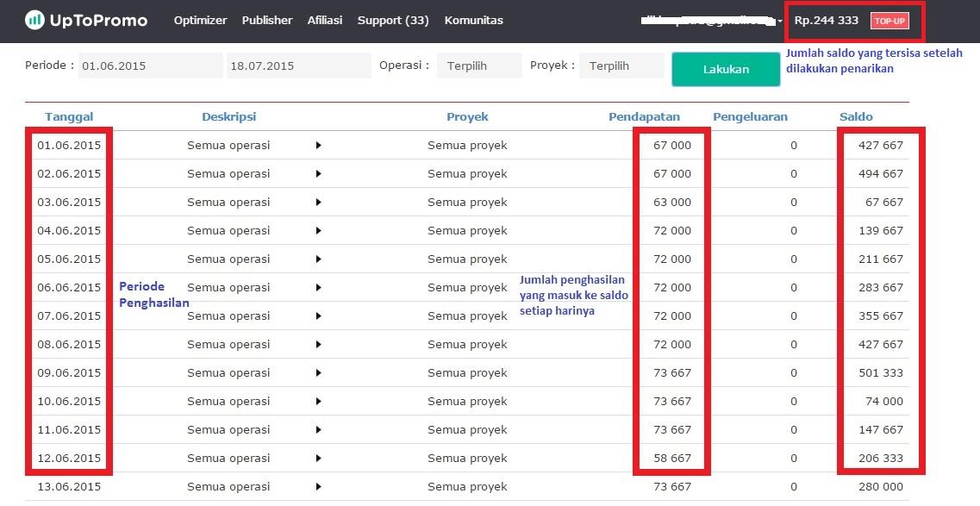Open the Publisher menu
980x506 pixels.
click(266, 20)
